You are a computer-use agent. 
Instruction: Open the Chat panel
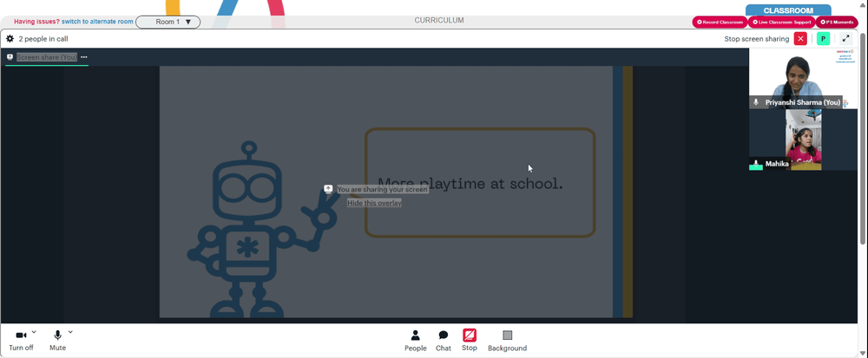[444, 341]
